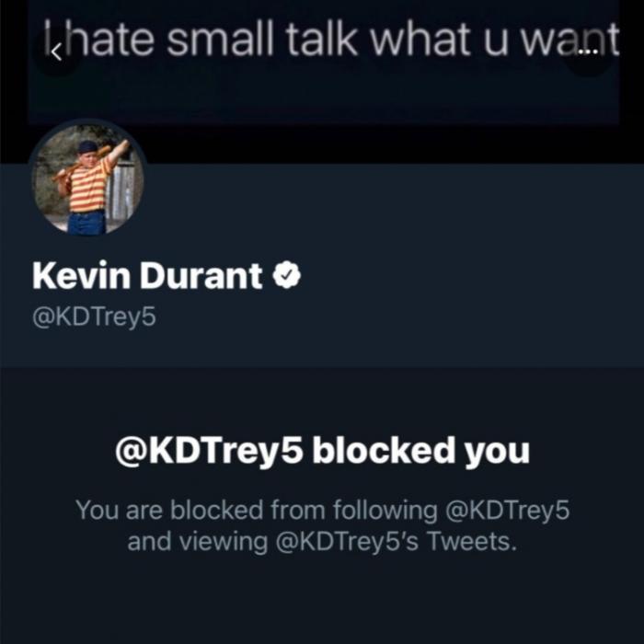
Task: Click @KDTrey5 mention after 'following'
Action: 507,510
